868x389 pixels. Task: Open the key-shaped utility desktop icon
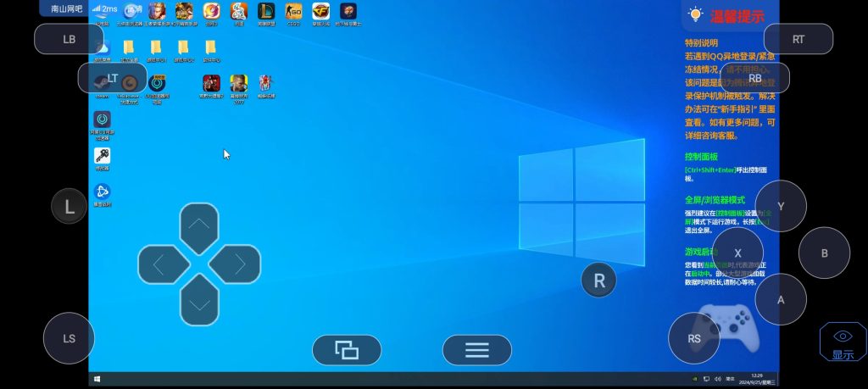[102, 158]
